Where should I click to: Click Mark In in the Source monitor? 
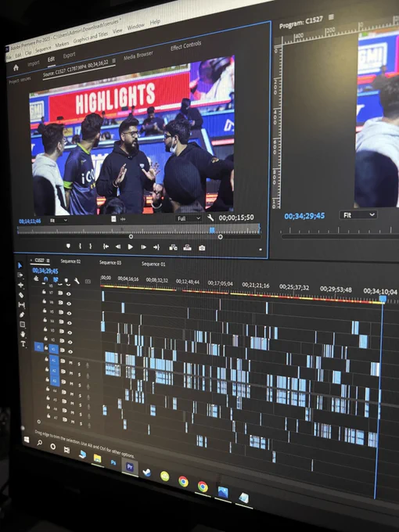point(80,246)
